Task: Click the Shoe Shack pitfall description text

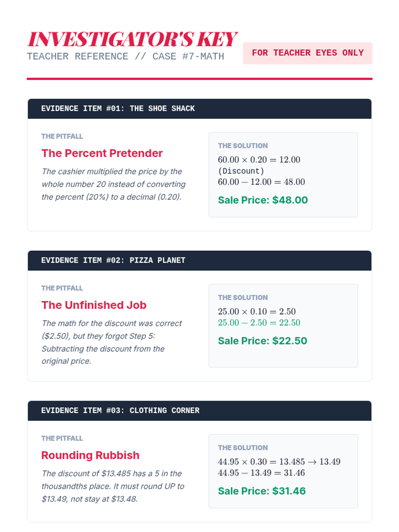Action: (113, 184)
